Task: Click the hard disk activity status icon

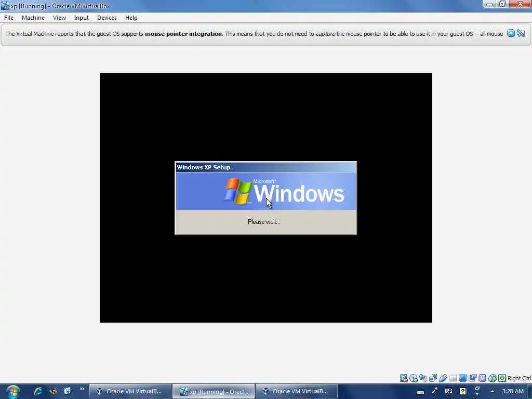Action: 403,378
